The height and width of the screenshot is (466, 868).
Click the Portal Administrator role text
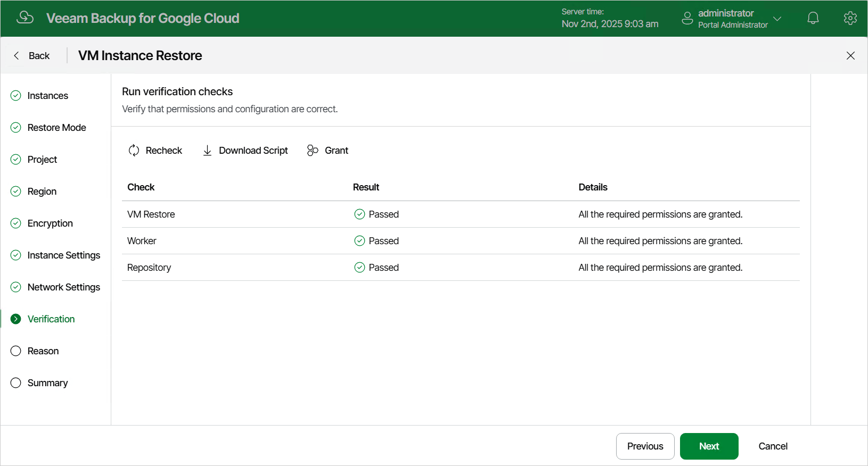[x=733, y=25]
